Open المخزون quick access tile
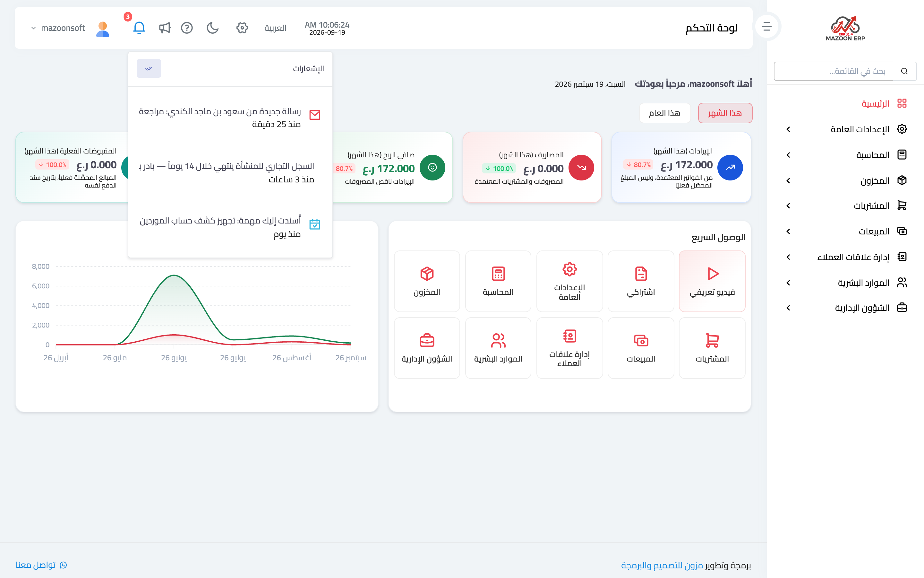The image size is (924, 578). click(427, 281)
